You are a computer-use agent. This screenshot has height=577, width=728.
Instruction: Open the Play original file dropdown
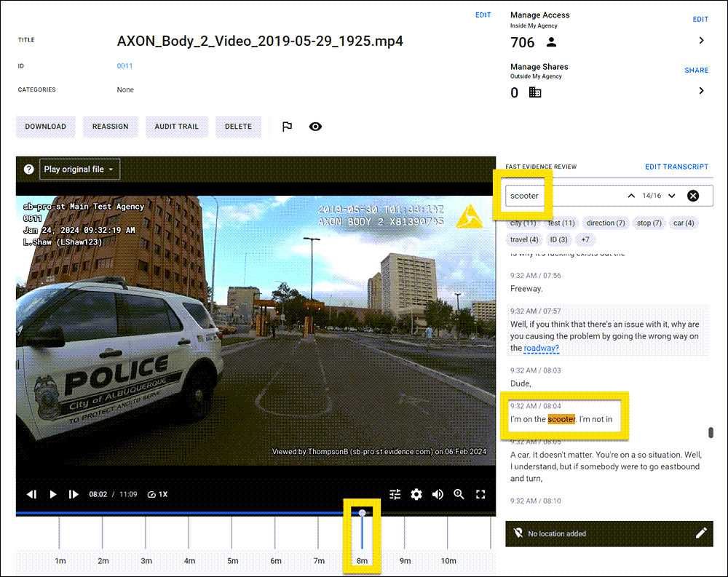click(79, 170)
